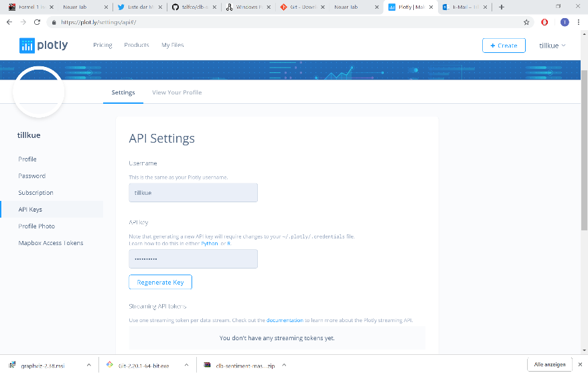The image size is (588, 375).
Task: Click the masked API key field
Action: point(193,259)
